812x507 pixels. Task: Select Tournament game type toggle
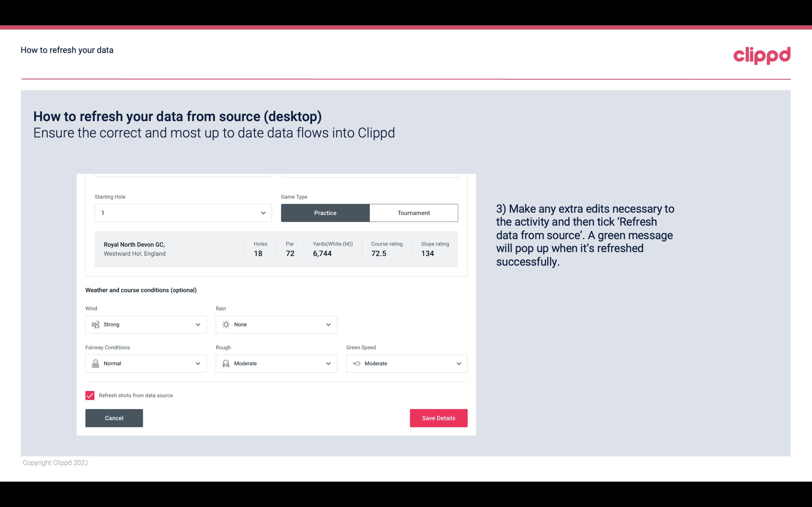pyautogui.click(x=414, y=213)
